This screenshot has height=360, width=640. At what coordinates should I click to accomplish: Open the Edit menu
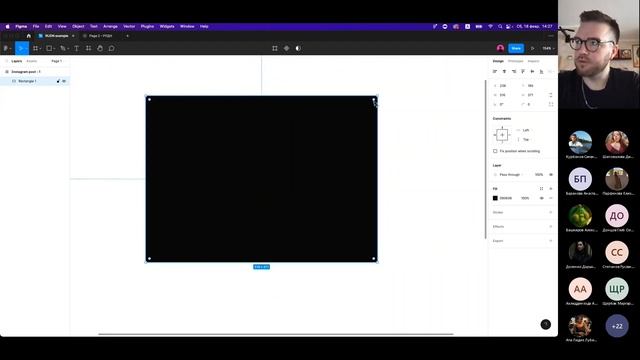click(49, 27)
